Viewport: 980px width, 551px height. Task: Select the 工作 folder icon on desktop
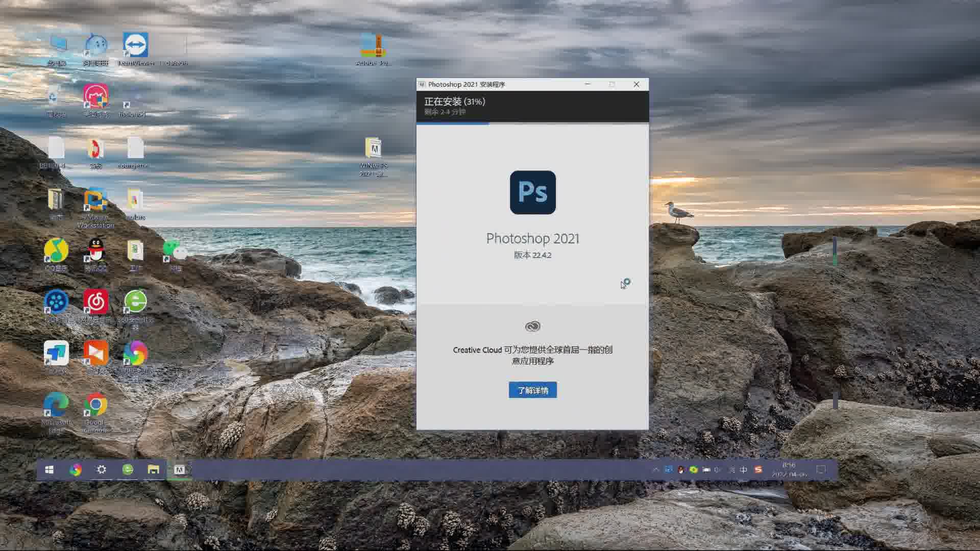tap(135, 255)
